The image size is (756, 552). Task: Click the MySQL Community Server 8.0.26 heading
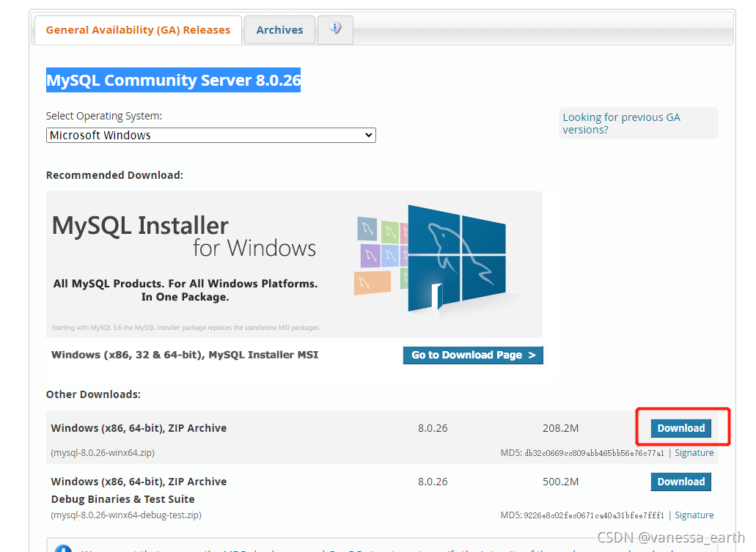174,80
